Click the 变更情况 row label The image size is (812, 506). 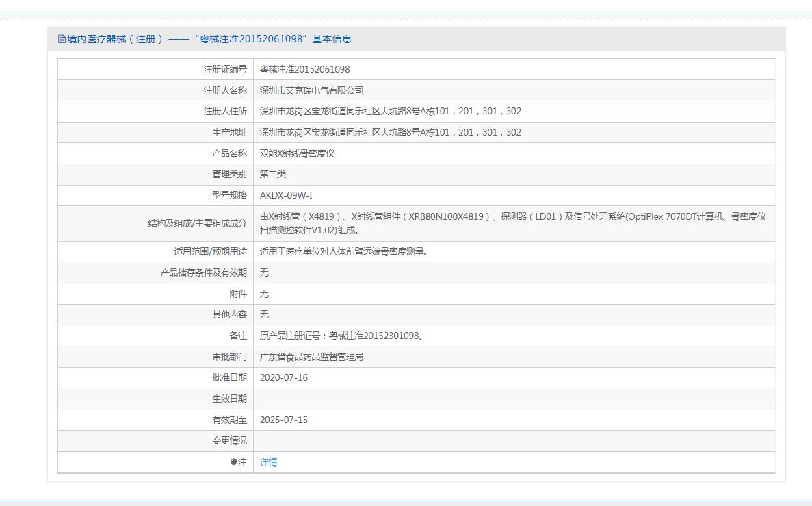(229, 441)
